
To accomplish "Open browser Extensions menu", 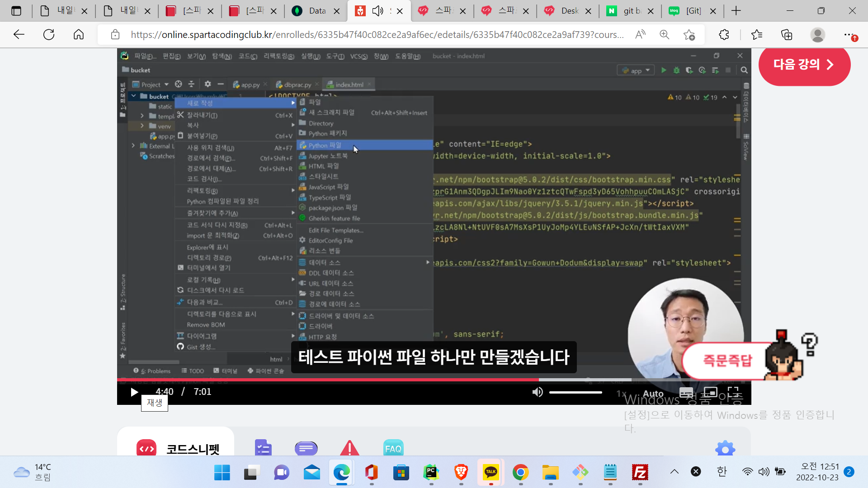I will [724, 35].
